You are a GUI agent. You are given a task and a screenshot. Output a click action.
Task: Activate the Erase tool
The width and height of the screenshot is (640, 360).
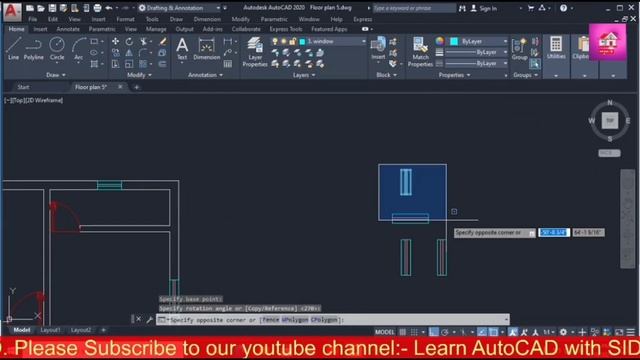162,41
